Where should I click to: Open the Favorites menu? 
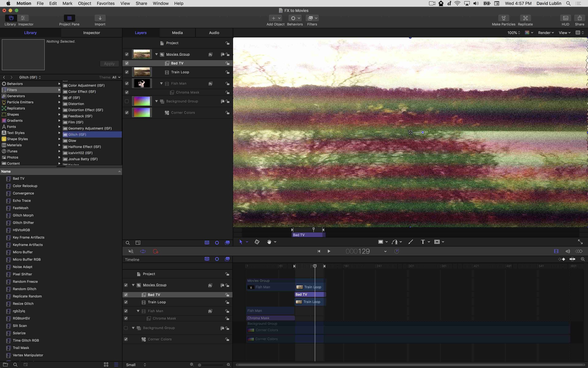pos(106,3)
